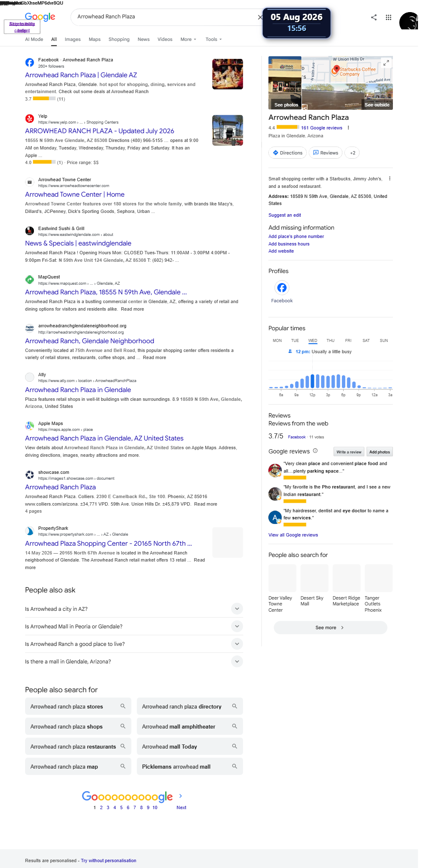Expand 'Is Arrowhead Ranch a good place to live?'

pyautogui.click(x=237, y=644)
